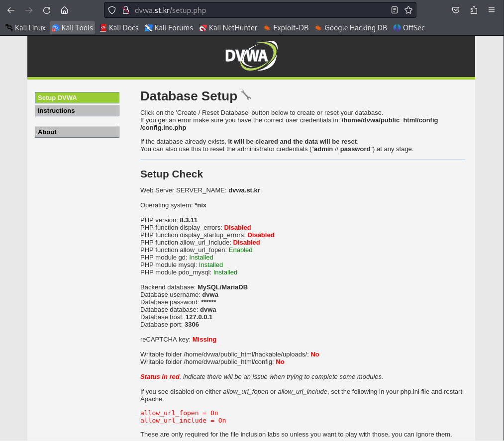Open the Firefox hamburger menu
This screenshot has width=504, height=441.
point(492,10)
